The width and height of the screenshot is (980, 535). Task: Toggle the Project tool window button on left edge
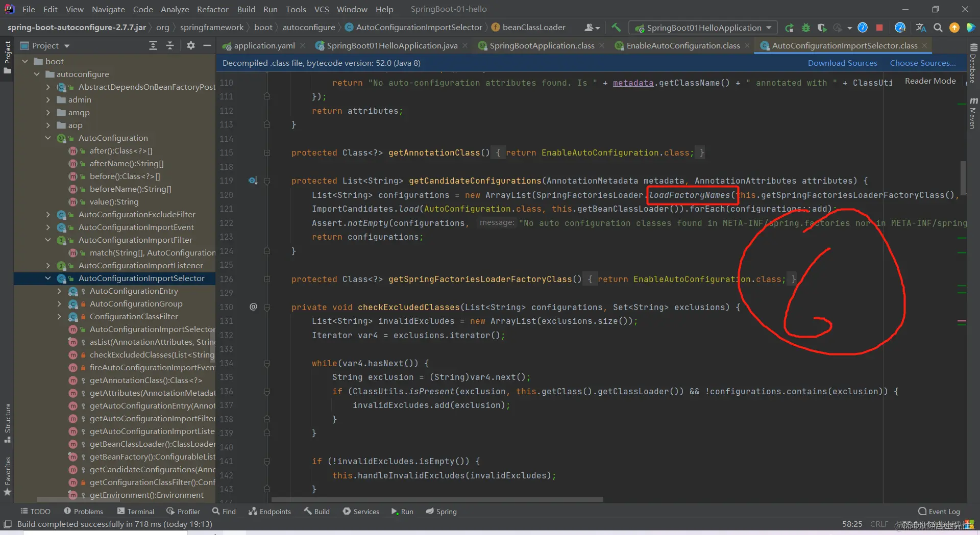click(x=7, y=57)
